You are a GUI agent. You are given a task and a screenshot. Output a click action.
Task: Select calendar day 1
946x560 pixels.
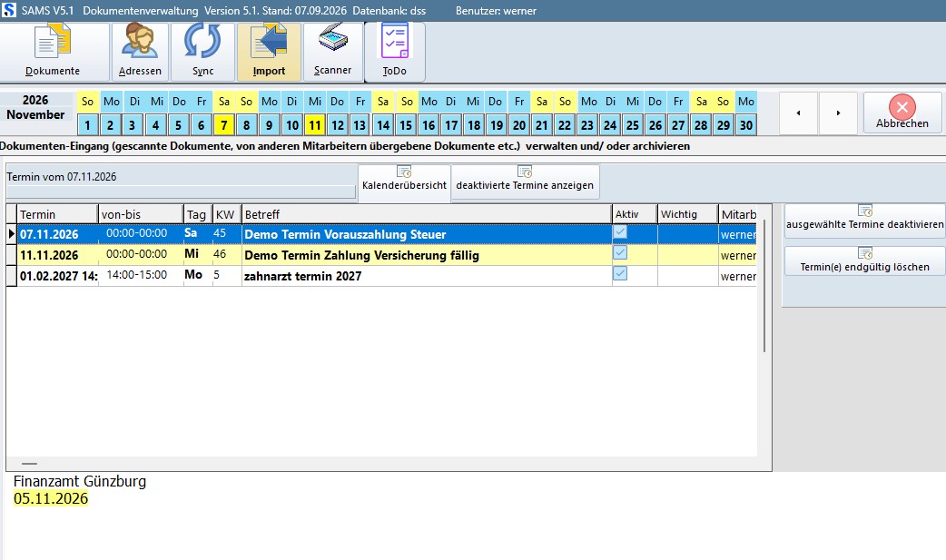pos(87,125)
